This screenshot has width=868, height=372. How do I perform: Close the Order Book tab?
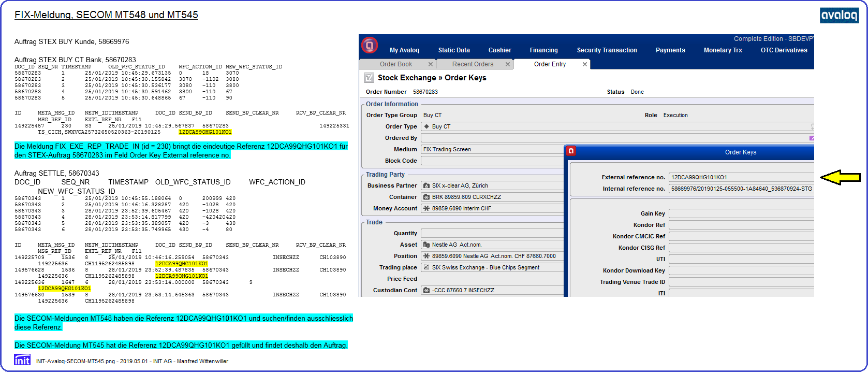point(431,64)
